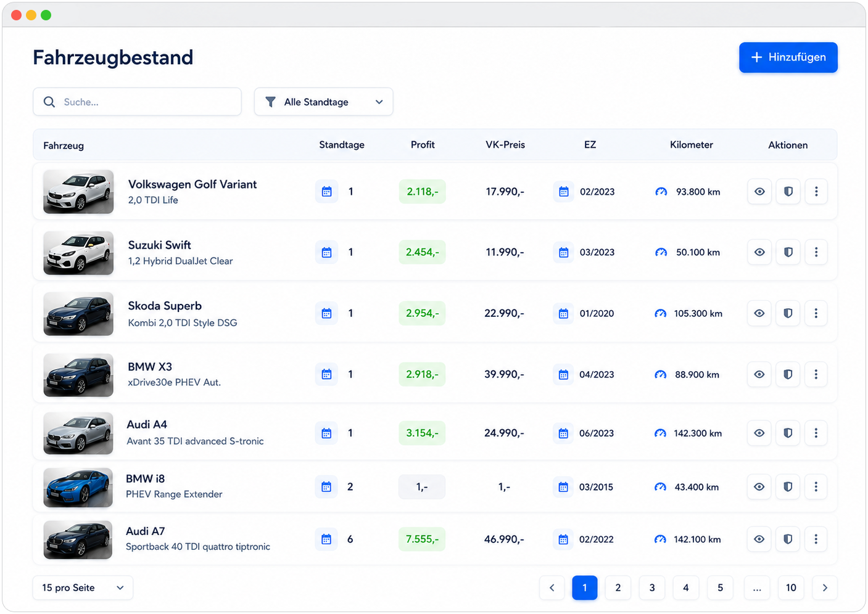Toggle visibility eye for Volkswagen Golf Variant
The image size is (868, 614).
[x=759, y=192]
